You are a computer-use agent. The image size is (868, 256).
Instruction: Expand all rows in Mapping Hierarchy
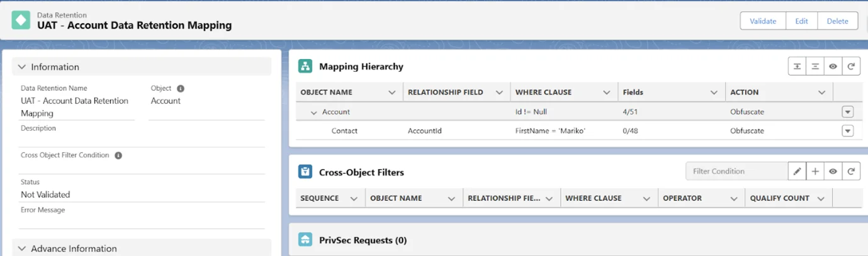coord(797,67)
